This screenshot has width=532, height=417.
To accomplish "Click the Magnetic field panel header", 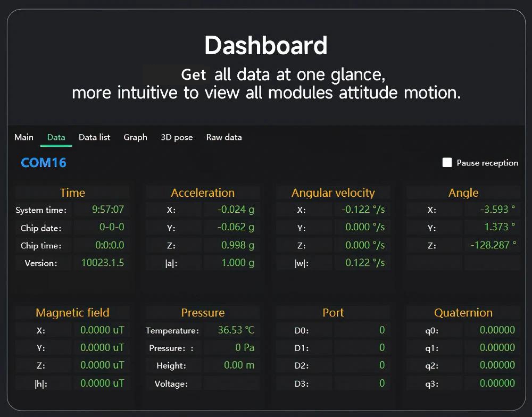I will pyautogui.click(x=72, y=313).
